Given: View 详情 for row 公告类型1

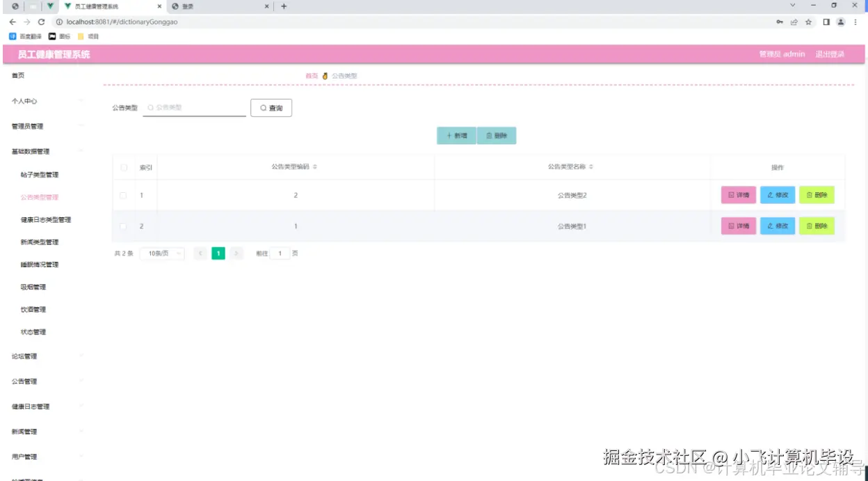Looking at the screenshot, I should (739, 226).
